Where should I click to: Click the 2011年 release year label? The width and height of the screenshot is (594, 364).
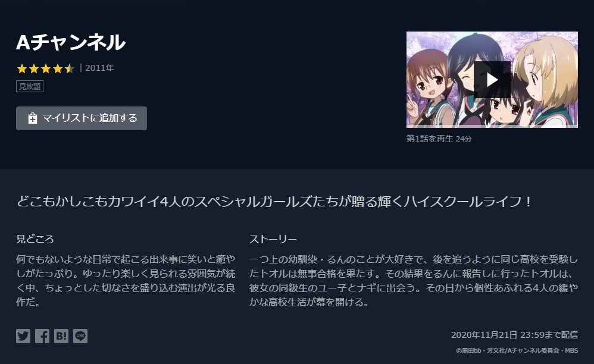click(x=99, y=68)
